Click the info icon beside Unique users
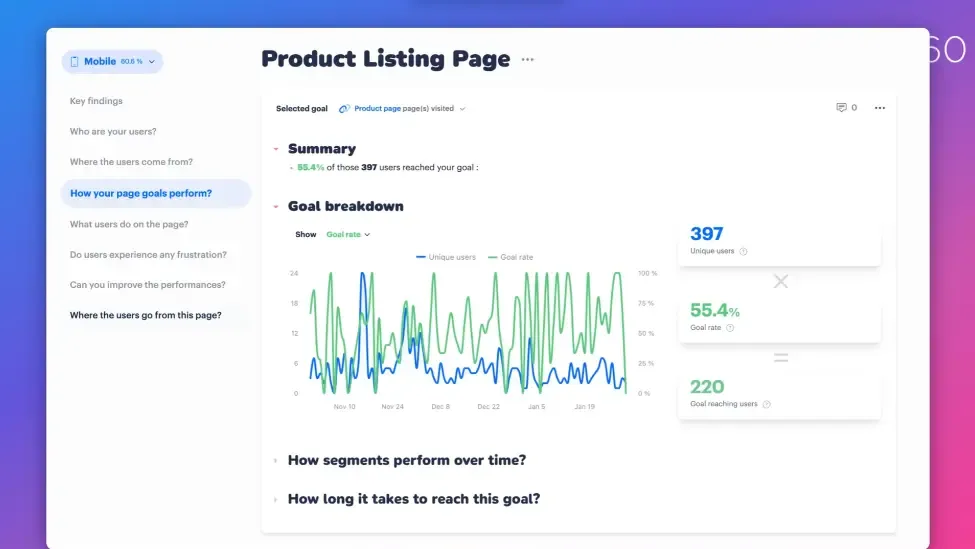The image size is (975, 549). click(x=743, y=251)
